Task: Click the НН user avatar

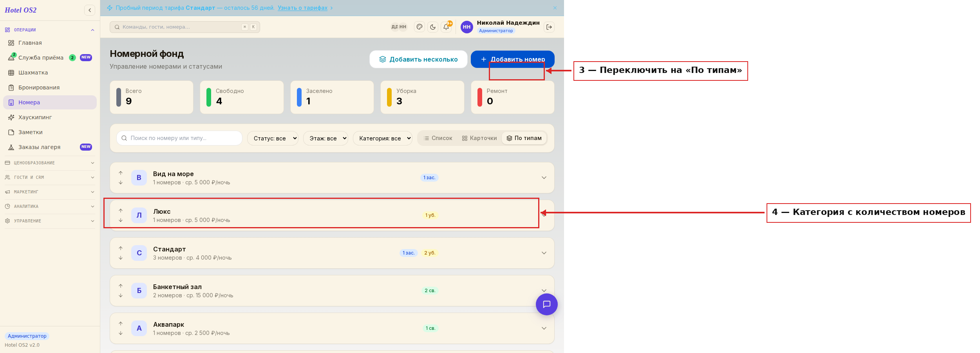Action: point(466,27)
